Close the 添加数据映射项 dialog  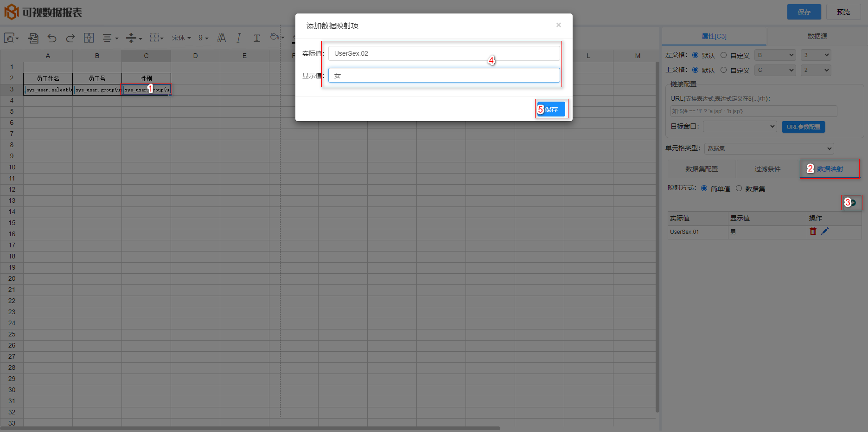(x=559, y=25)
